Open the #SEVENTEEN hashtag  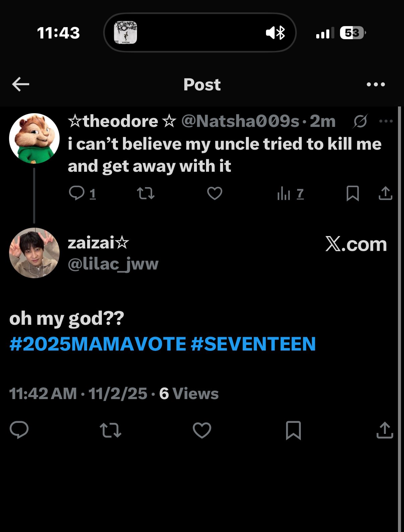pyautogui.click(x=253, y=344)
